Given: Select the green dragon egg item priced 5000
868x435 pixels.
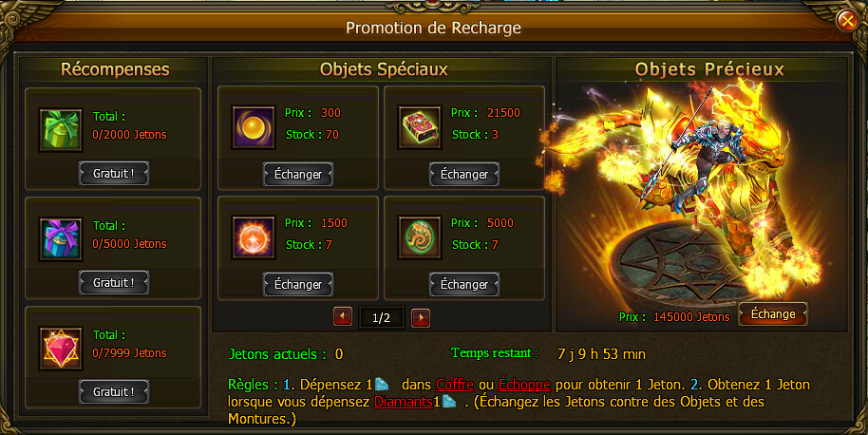Looking at the screenshot, I should [x=420, y=237].
